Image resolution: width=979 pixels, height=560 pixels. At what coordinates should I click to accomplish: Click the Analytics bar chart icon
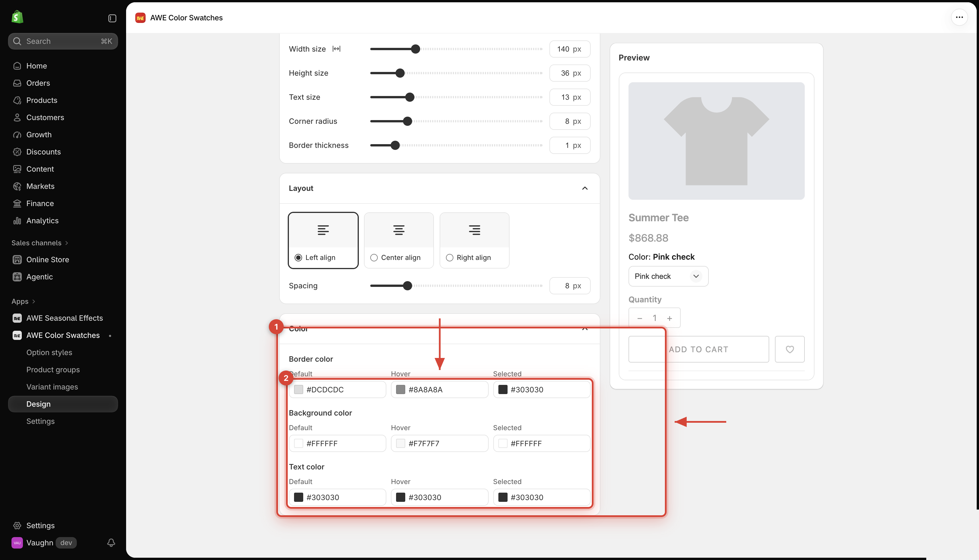pos(17,221)
